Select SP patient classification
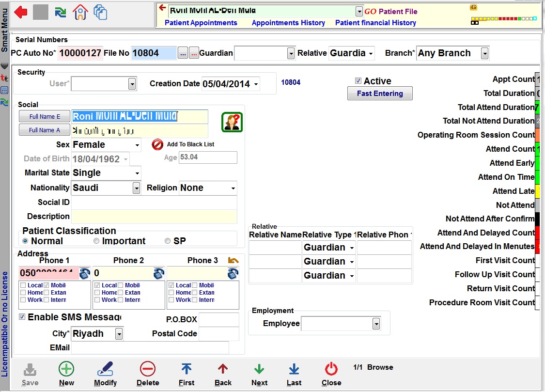 click(168, 241)
